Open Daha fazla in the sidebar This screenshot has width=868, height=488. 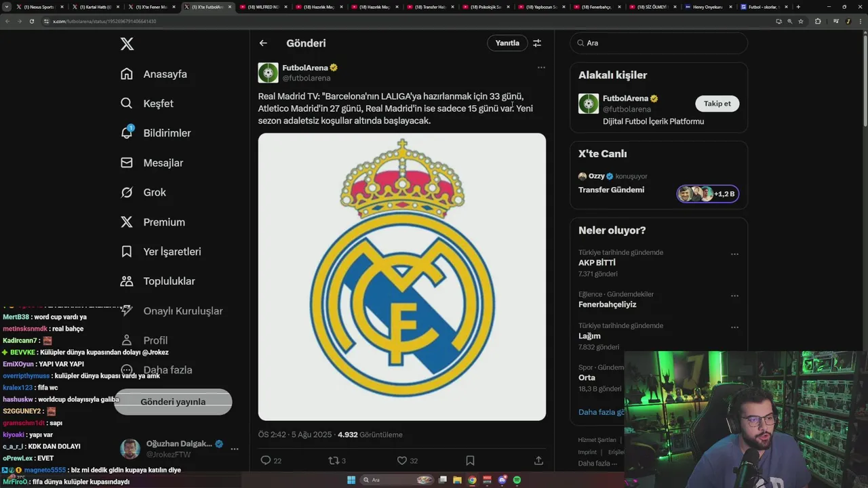click(156, 370)
